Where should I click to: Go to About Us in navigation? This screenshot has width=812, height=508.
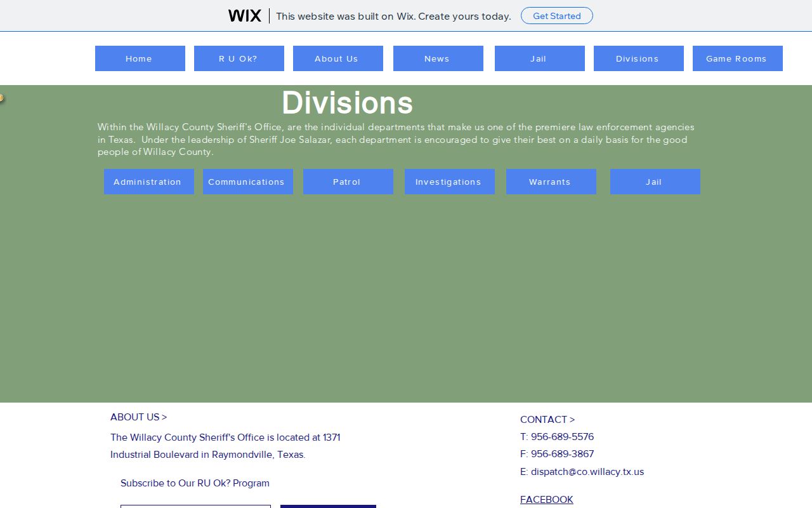coord(338,58)
